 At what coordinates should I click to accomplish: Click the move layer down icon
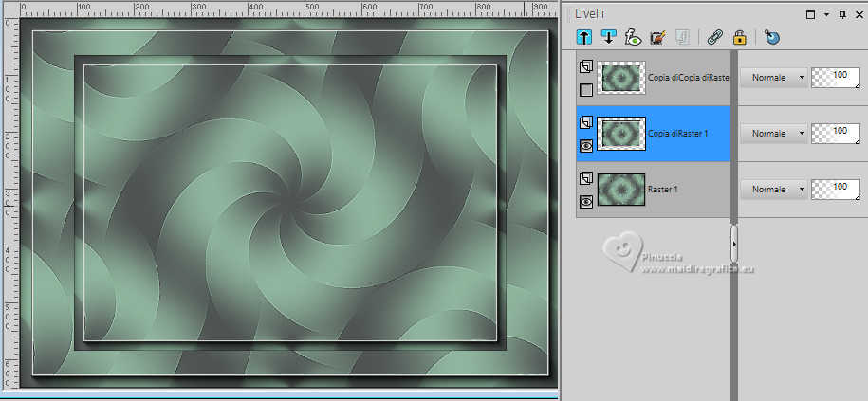pyautogui.click(x=608, y=37)
